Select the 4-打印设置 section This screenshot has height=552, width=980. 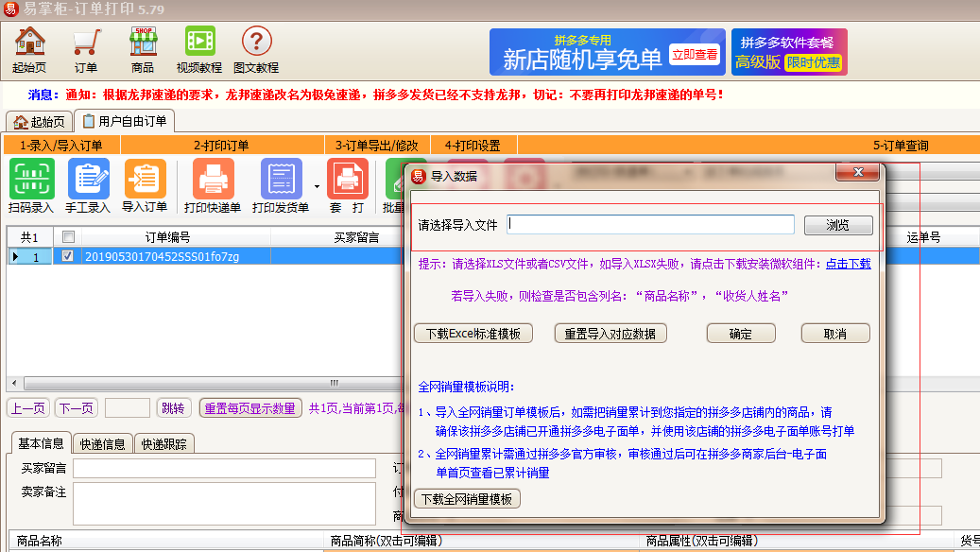pos(473,145)
